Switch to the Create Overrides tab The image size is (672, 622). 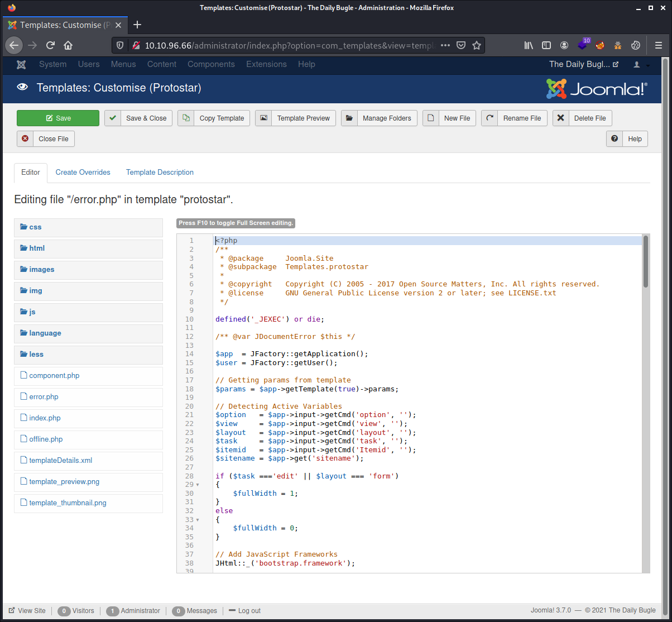(x=83, y=172)
